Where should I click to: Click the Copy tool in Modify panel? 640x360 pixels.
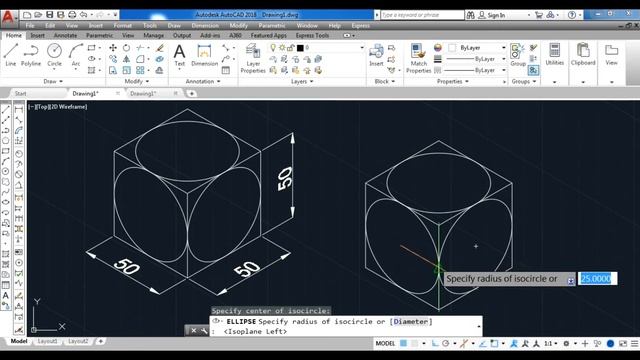[113, 59]
